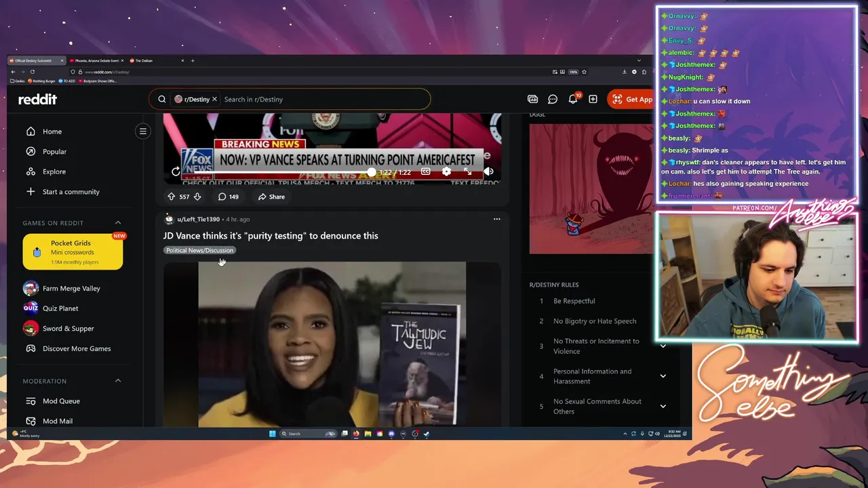Downvote the post with 557 points
Screen dimensions: 868x488
coord(197,197)
